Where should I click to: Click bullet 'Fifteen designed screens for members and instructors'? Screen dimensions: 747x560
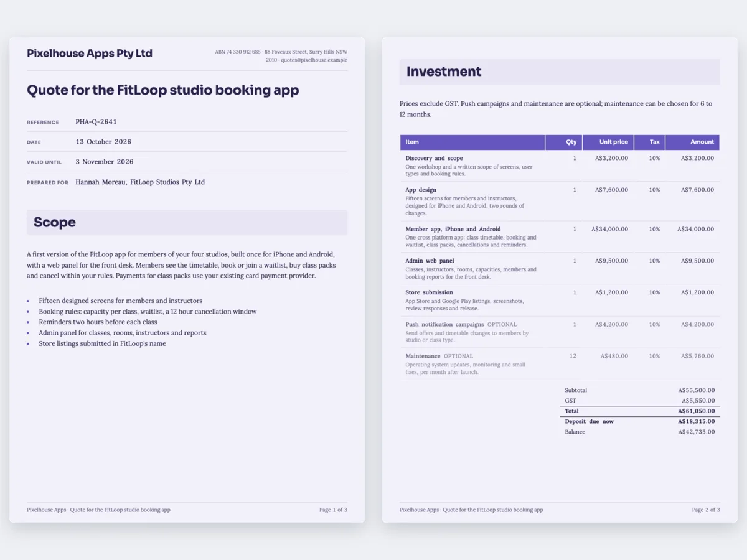120,301
